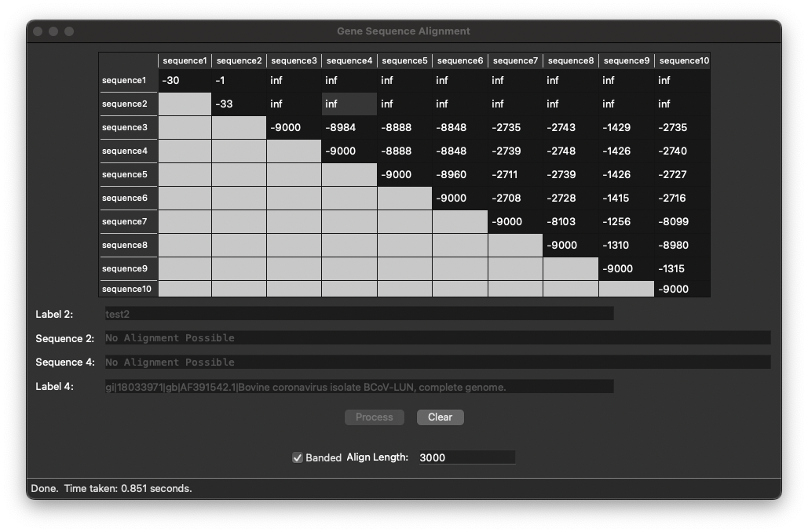
Task: Toggle the Banded checkbox
Action: pyautogui.click(x=298, y=457)
